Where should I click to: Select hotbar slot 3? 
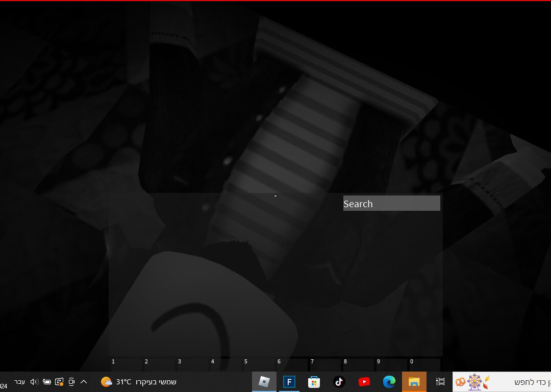192,364
